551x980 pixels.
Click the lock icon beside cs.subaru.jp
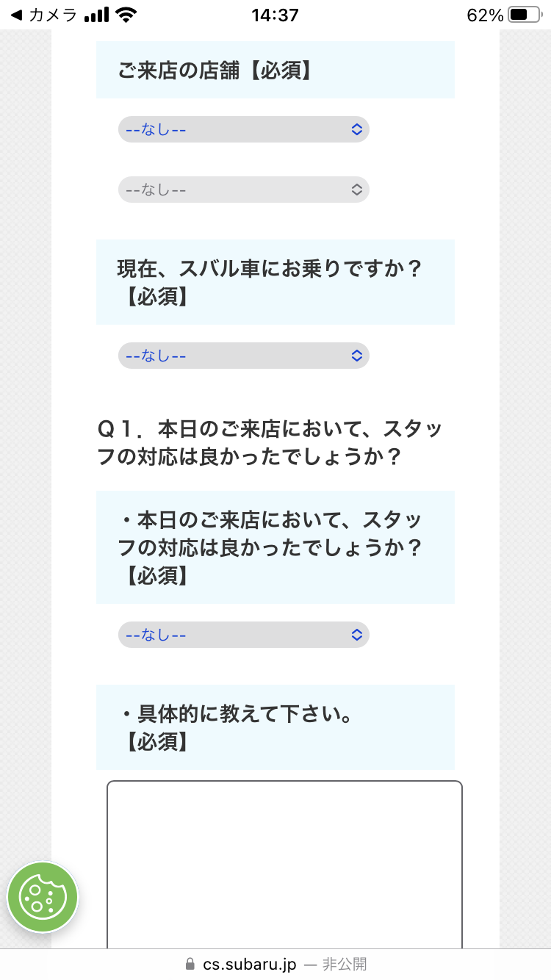click(190, 964)
